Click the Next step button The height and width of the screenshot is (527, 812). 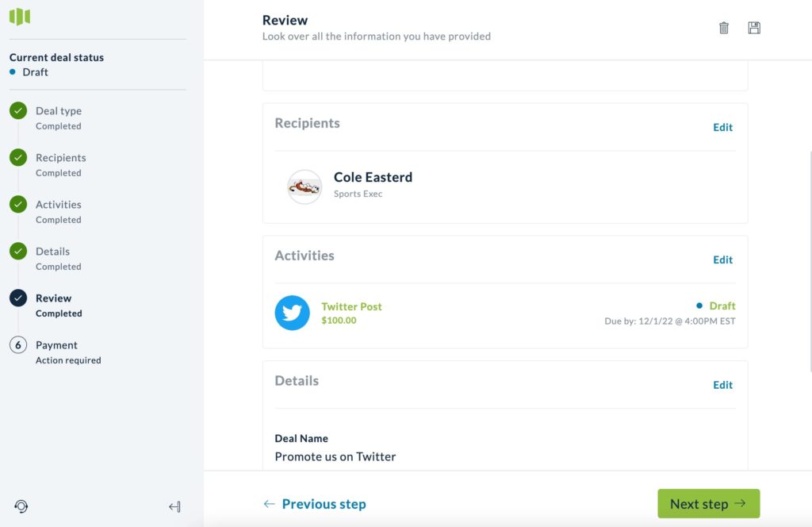click(708, 504)
